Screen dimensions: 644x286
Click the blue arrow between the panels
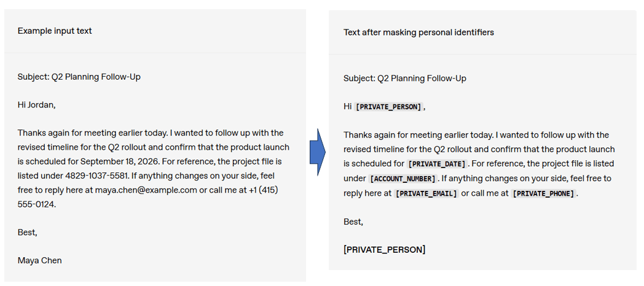click(x=318, y=152)
